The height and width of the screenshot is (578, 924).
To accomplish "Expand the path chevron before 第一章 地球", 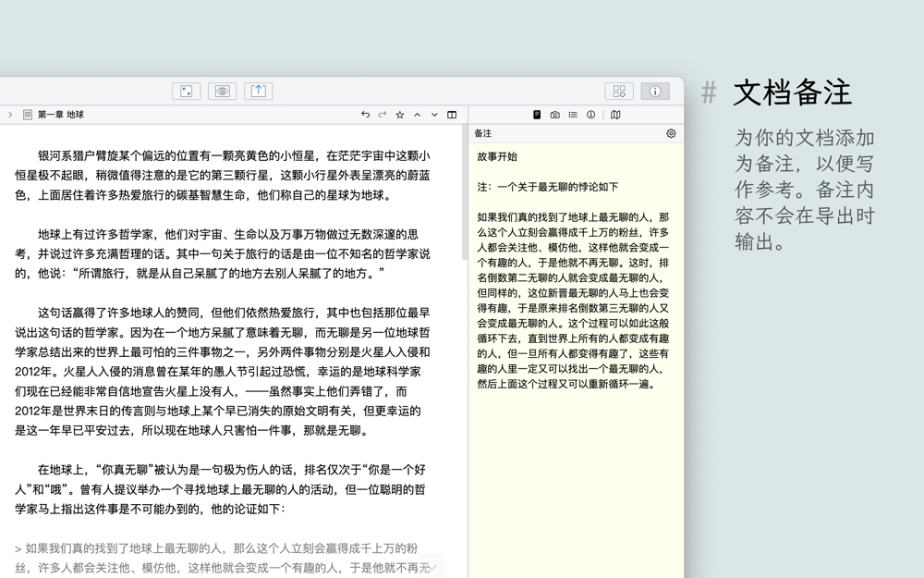I will (10, 115).
